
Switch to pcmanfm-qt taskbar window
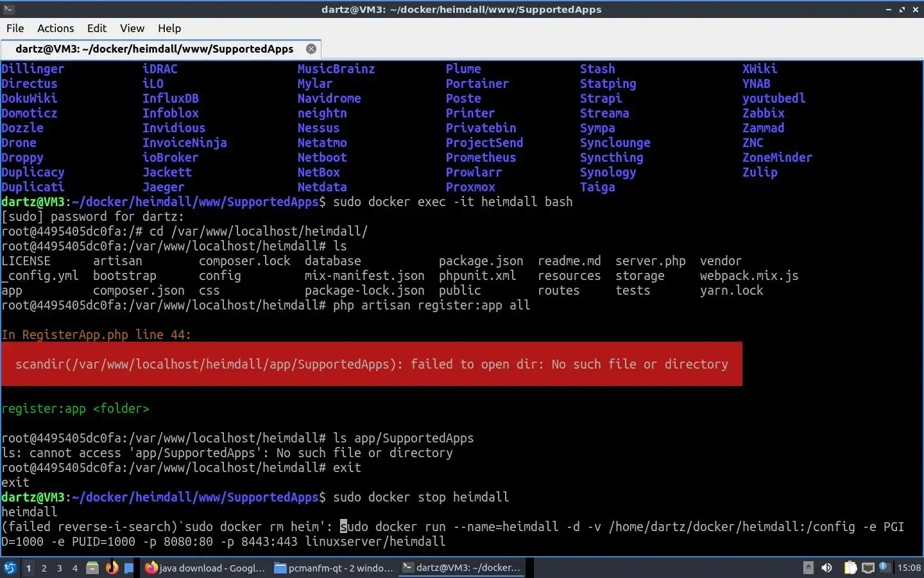(334, 568)
